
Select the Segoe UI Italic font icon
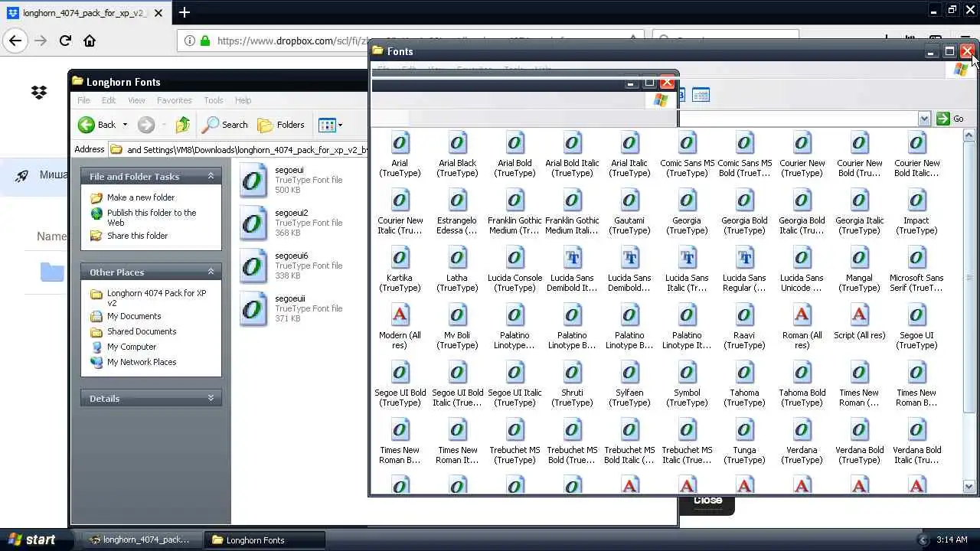pos(514,373)
